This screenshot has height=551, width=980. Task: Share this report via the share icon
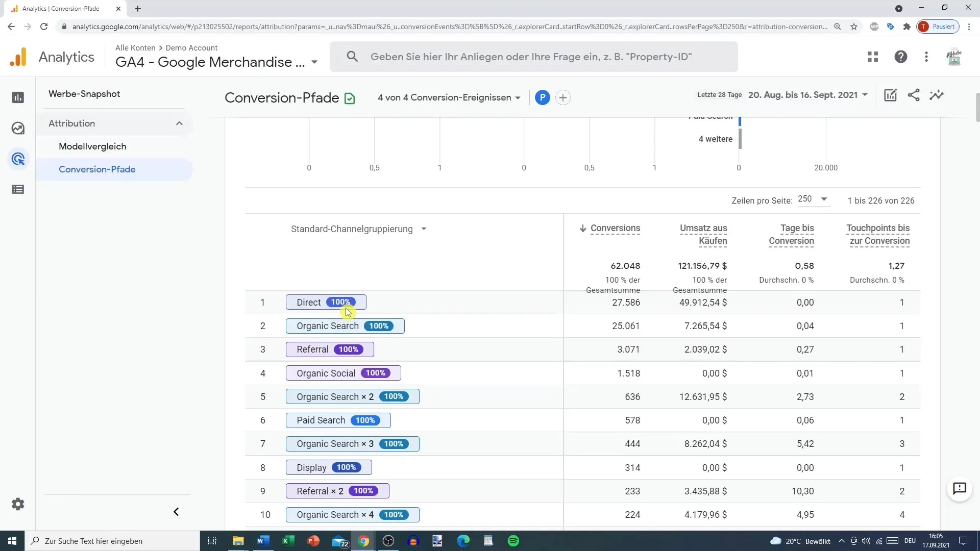tap(914, 95)
